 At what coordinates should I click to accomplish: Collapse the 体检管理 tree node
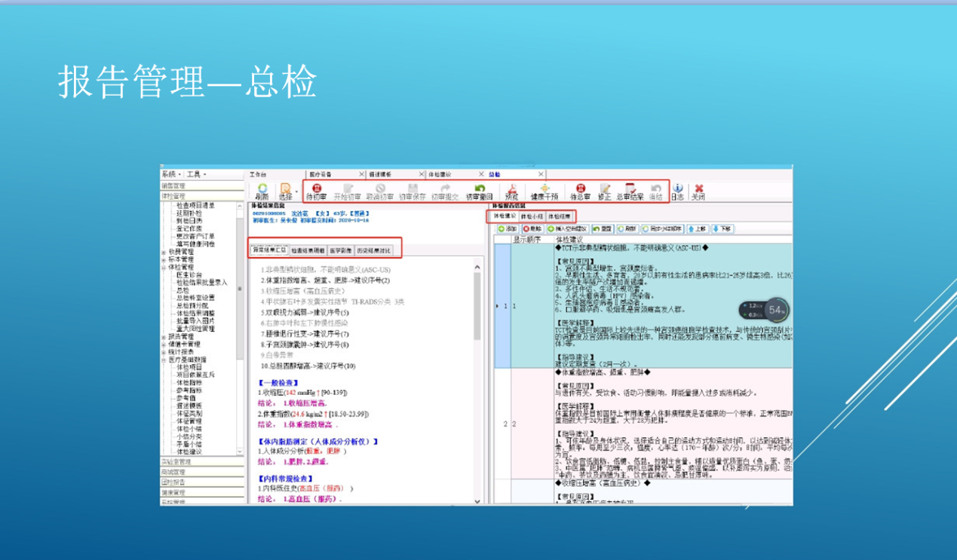(x=164, y=267)
